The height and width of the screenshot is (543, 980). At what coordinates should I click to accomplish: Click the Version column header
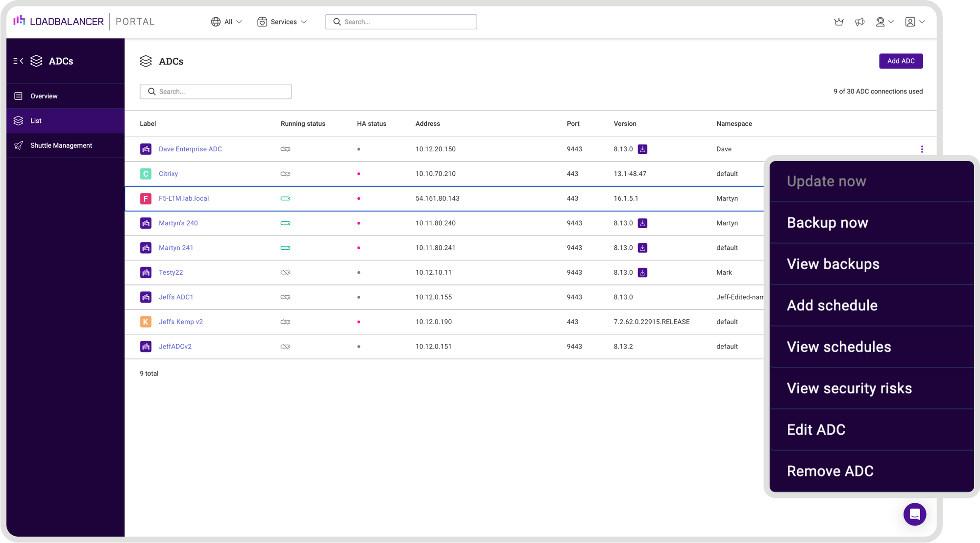click(625, 124)
